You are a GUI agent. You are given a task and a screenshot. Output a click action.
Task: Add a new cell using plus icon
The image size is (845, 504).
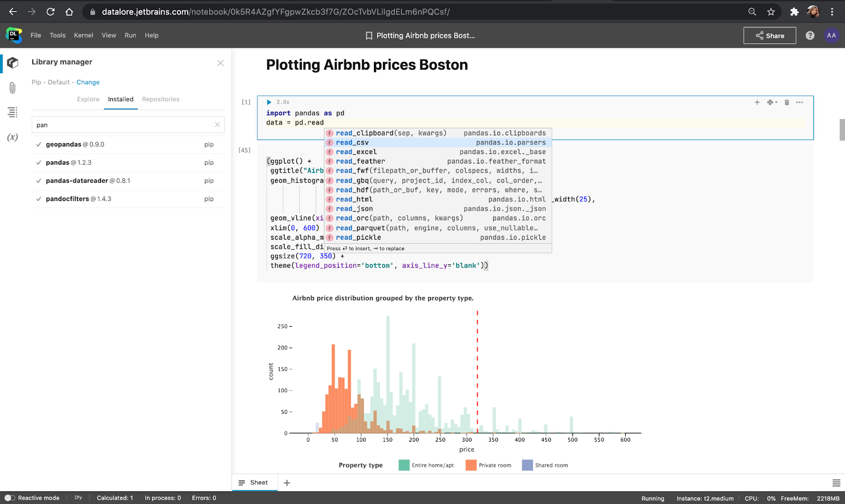757,102
